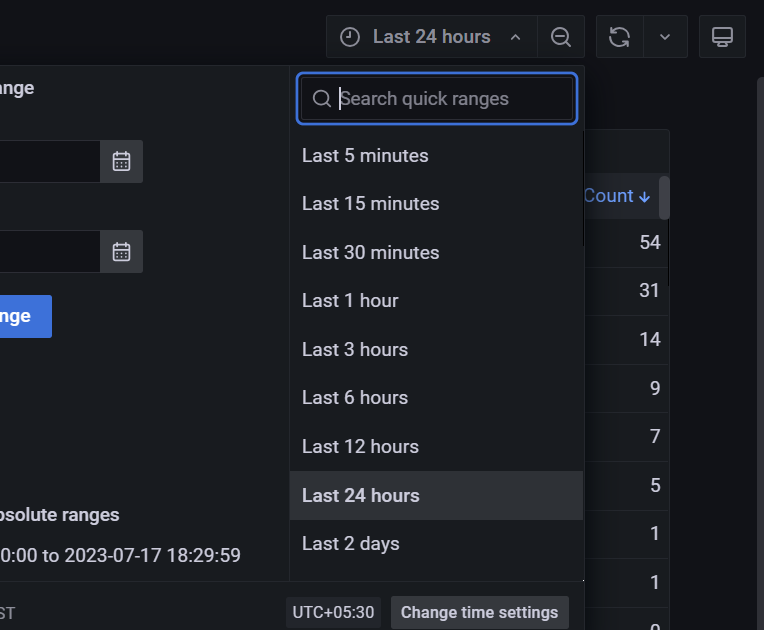Screen dimensions: 764x630
Task: Open the upper calendar picker icon
Action: [x=121, y=161]
